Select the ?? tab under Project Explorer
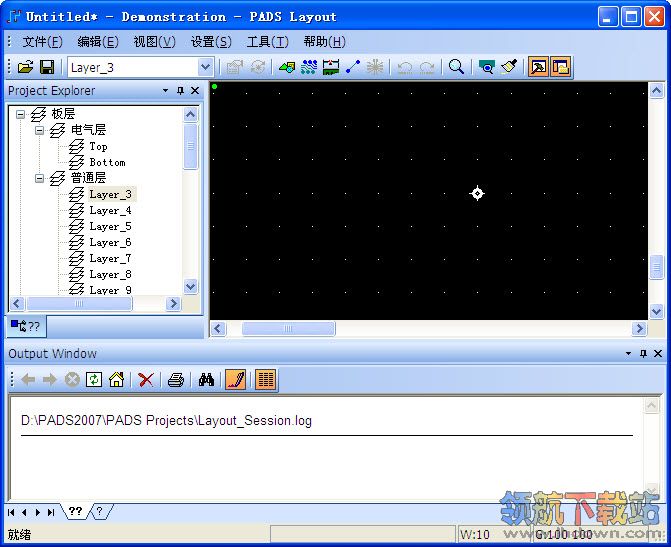The height and width of the screenshot is (547, 671). [25, 326]
